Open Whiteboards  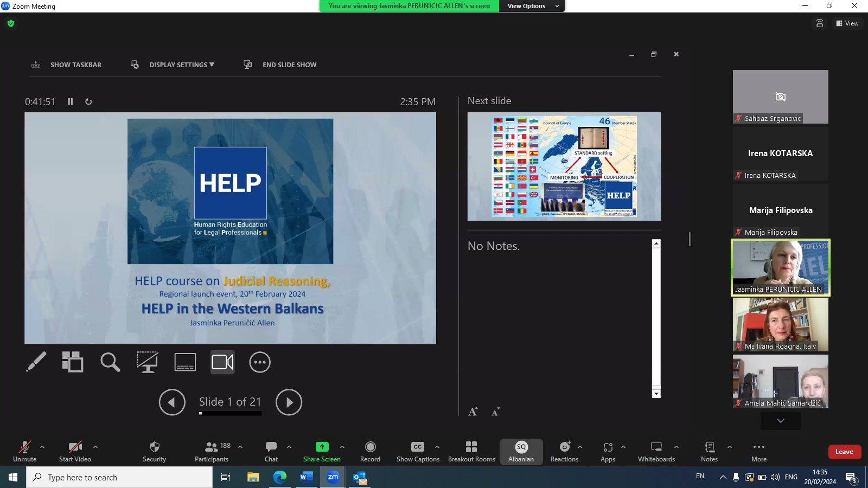[656, 451]
